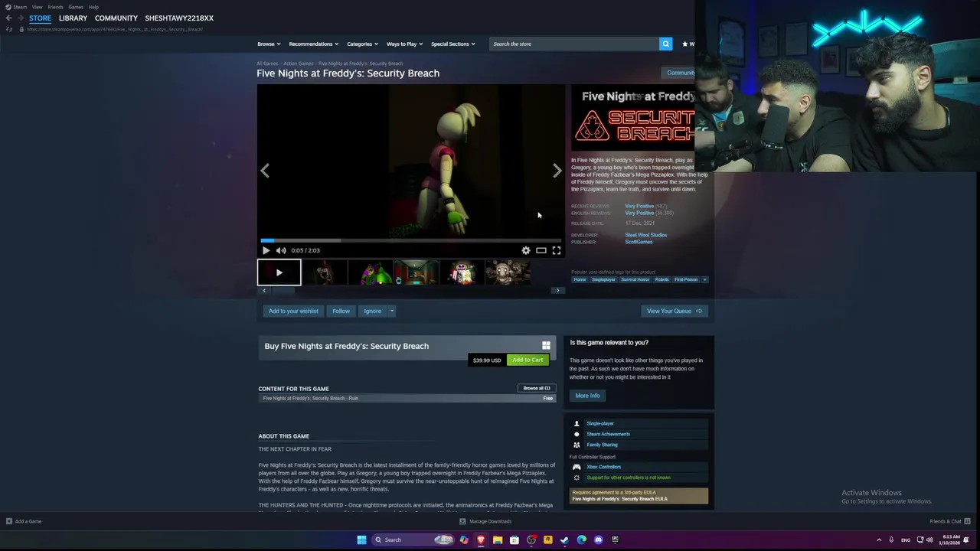Expand the Browse menu

pos(269,44)
